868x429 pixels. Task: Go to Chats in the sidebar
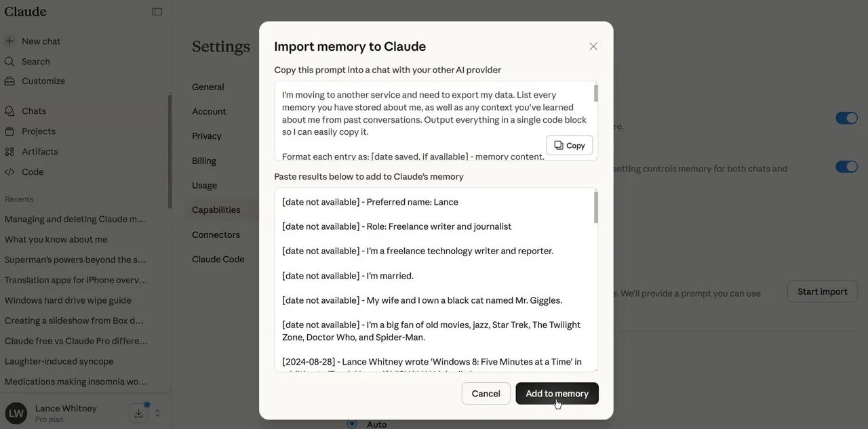coord(34,111)
